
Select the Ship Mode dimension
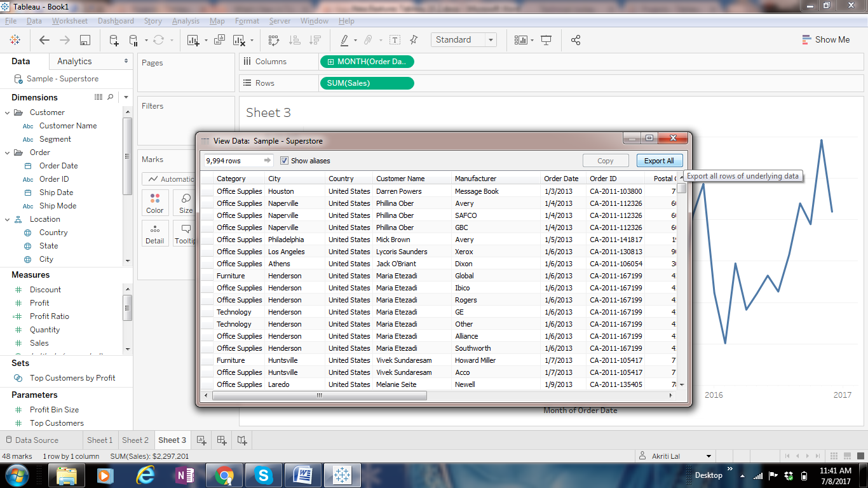[x=58, y=206]
